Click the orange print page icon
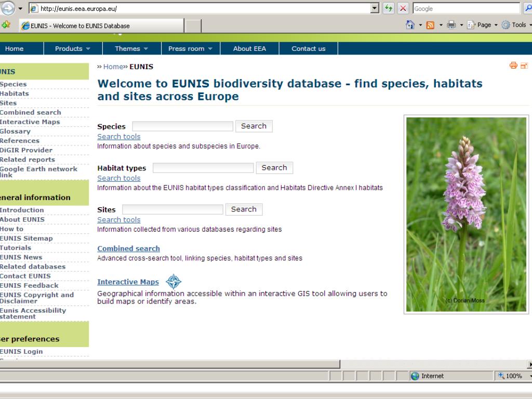This screenshot has height=399, width=532. coord(513,65)
